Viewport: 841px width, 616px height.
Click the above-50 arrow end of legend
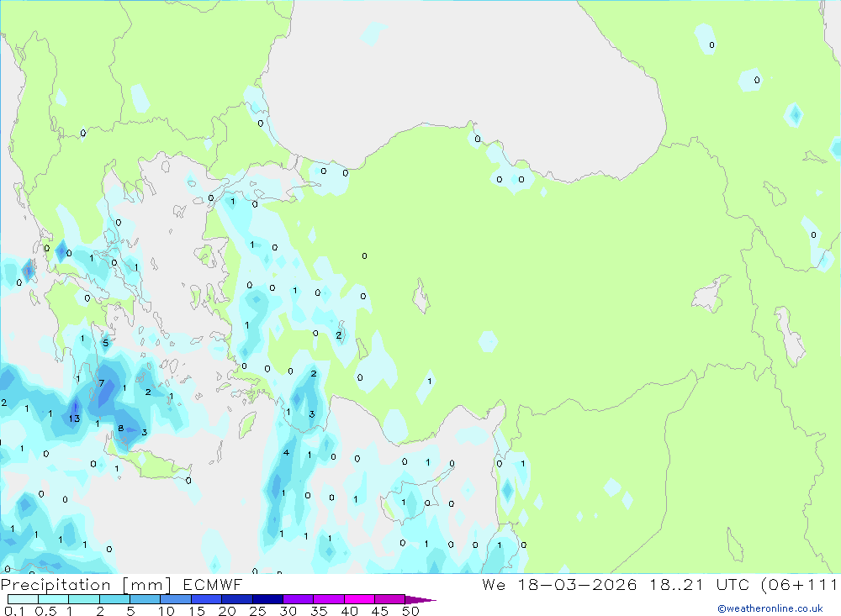point(420,600)
